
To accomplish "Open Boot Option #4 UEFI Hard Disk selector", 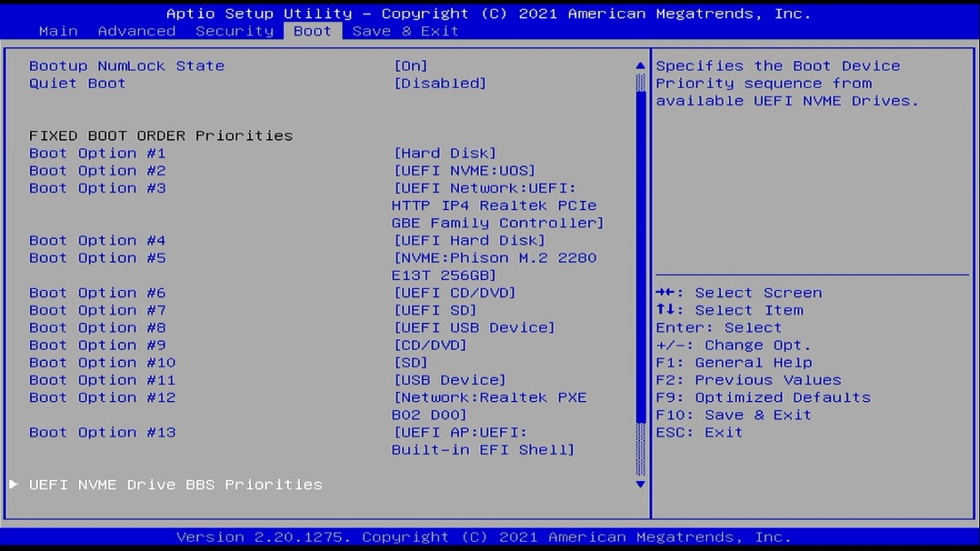I will point(469,241).
